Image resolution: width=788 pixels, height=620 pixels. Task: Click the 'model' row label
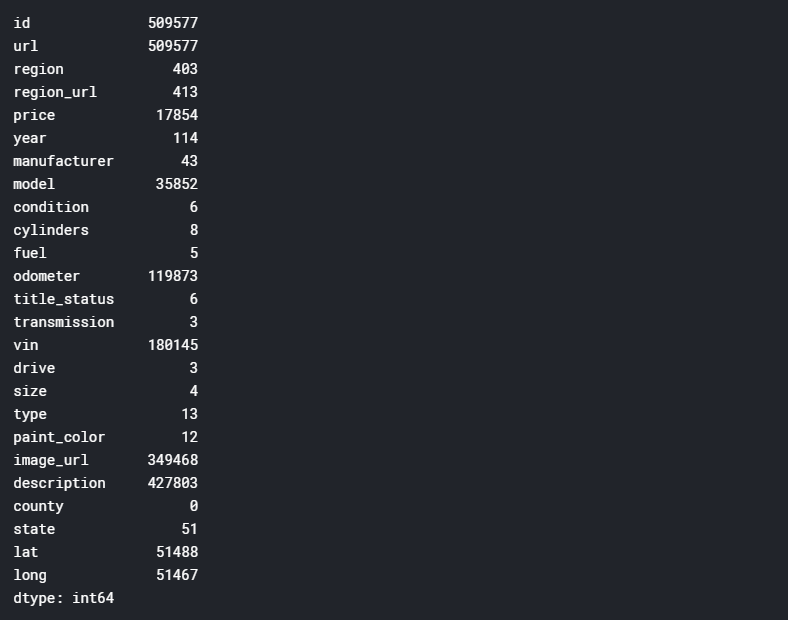click(34, 184)
